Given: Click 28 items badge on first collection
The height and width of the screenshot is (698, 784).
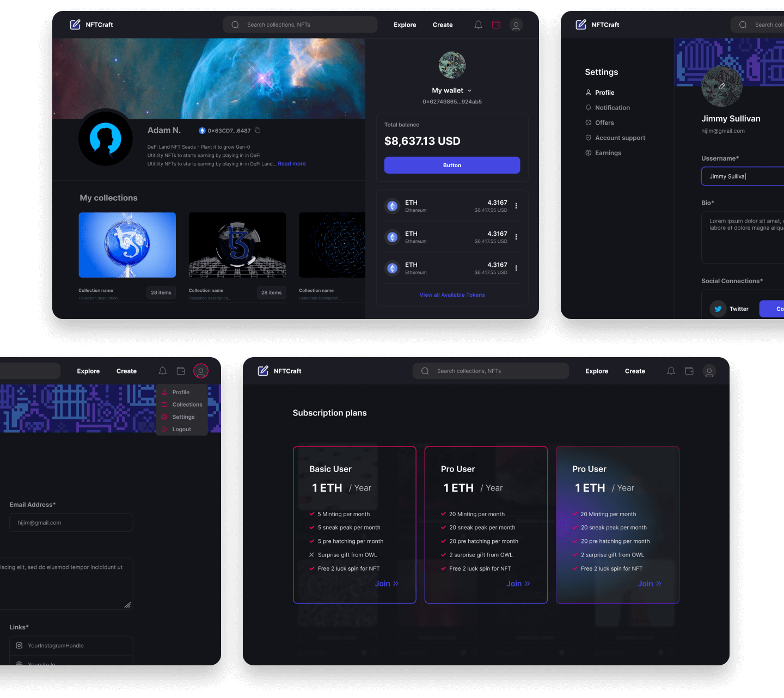Looking at the screenshot, I should tap(161, 292).
